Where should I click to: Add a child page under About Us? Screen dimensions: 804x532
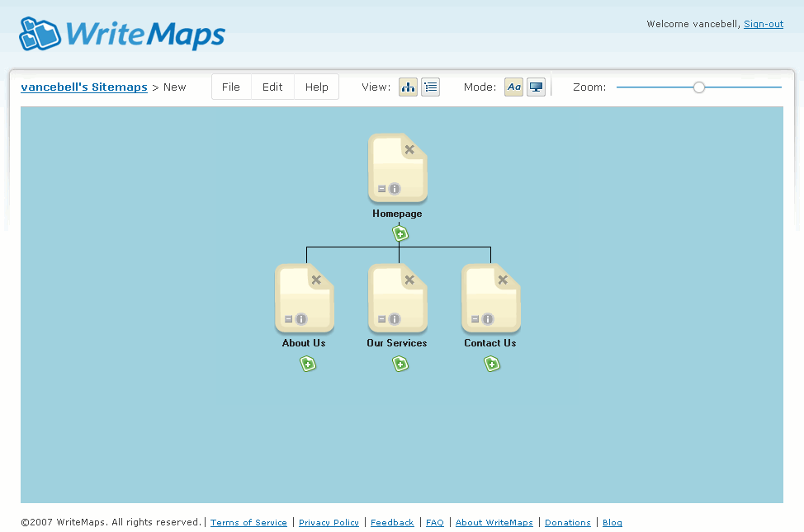308,364
